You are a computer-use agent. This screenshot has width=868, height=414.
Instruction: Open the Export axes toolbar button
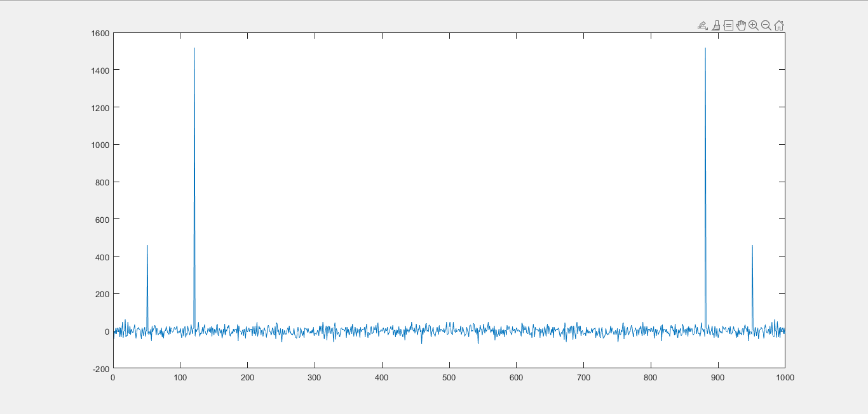click(x=703, y=25)
